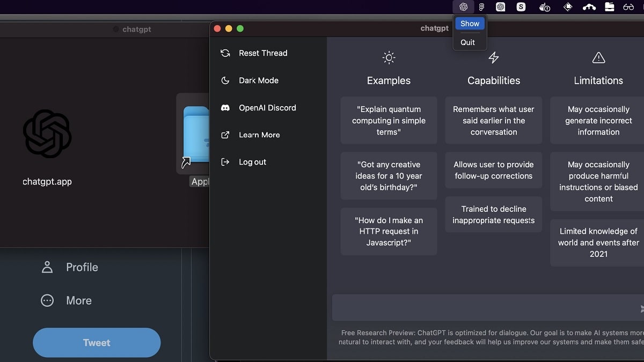Open More in the Twitter sidebar
644x362 pixels.
point(79,300)
